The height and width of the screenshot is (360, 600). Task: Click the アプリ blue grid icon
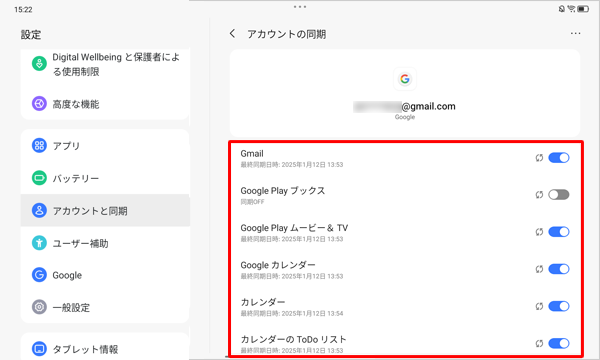pyautogui.click(x=39, y=145)
